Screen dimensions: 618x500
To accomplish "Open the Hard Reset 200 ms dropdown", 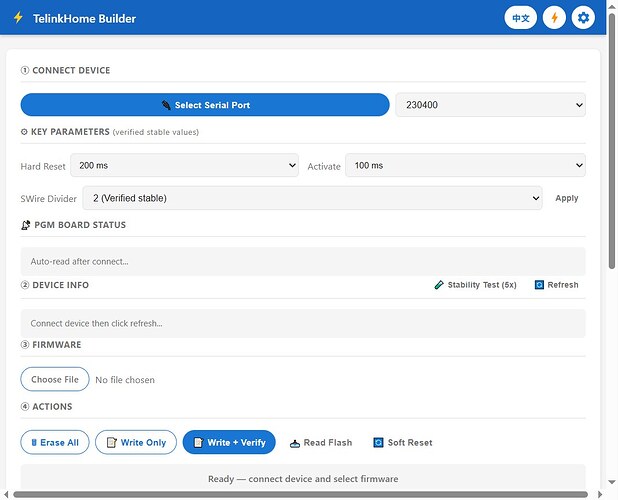I will [x=184, y=165].
